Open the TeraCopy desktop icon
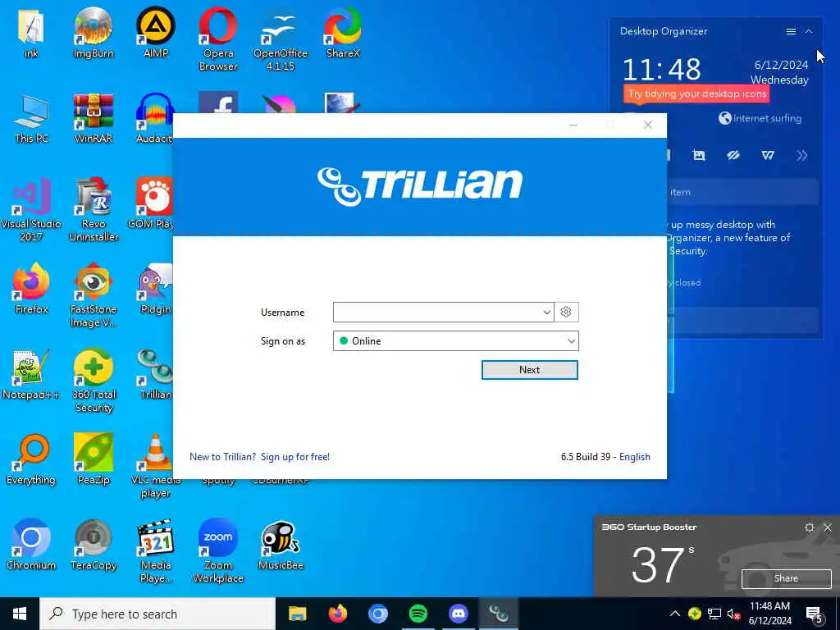Screen dimensions: 840x630 (x=94, y=545)
